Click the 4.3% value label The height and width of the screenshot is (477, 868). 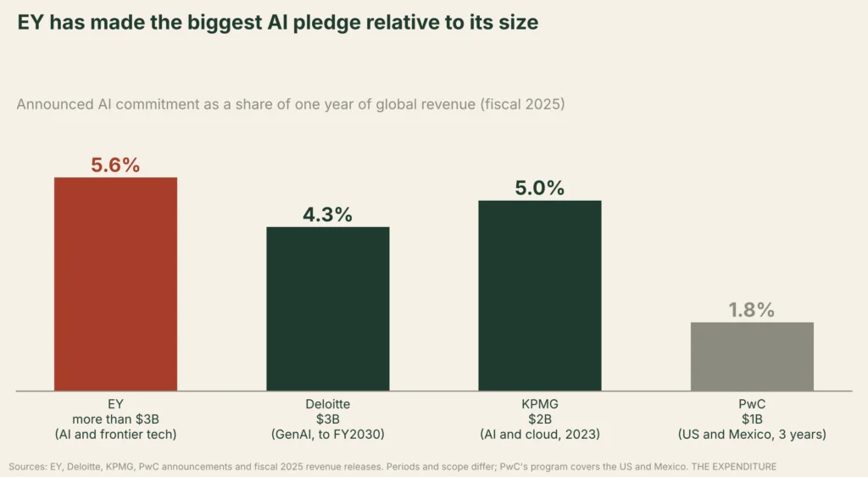[328, 214]
